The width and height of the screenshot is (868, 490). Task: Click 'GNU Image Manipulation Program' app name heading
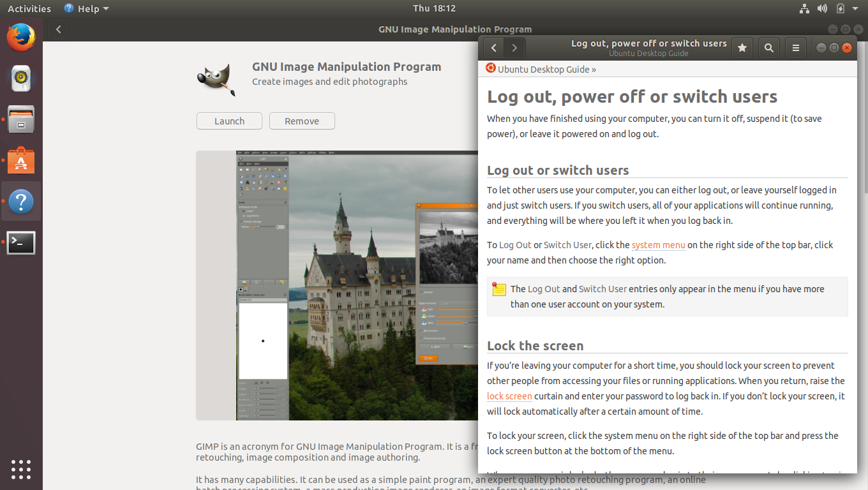347,67
